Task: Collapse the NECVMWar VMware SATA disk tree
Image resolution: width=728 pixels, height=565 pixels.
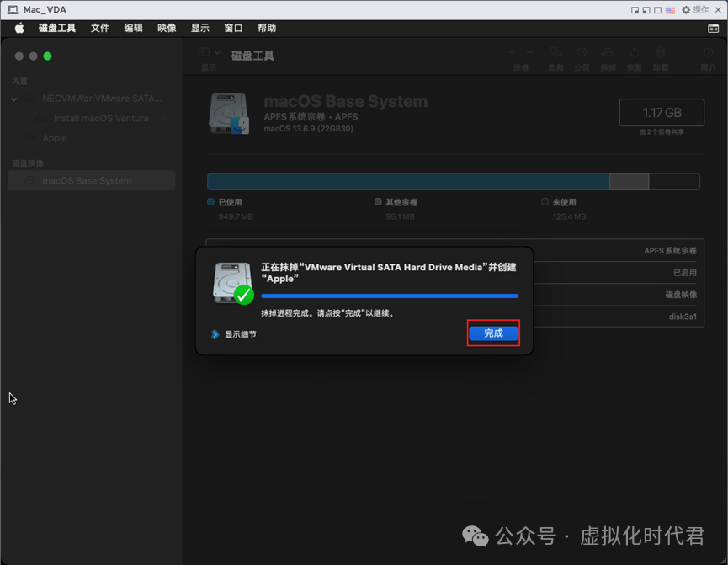Action: pos(14,99)
